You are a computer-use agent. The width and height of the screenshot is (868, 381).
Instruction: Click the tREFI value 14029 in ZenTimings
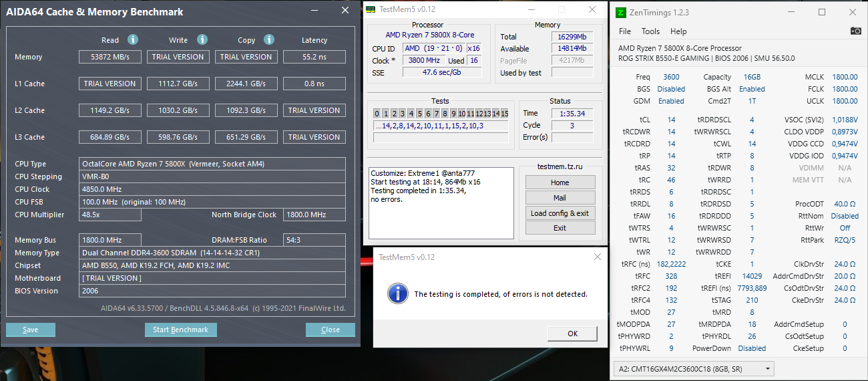(752, 276)
